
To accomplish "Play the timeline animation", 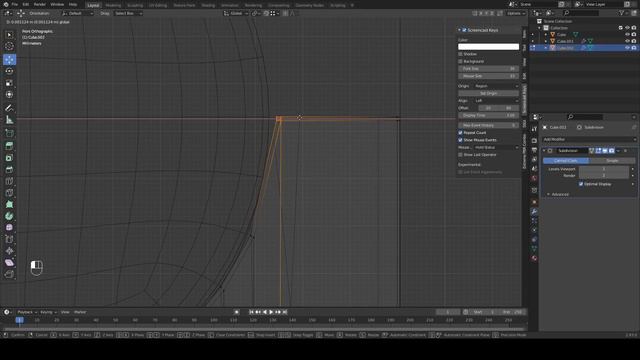I will click(271, 312).
